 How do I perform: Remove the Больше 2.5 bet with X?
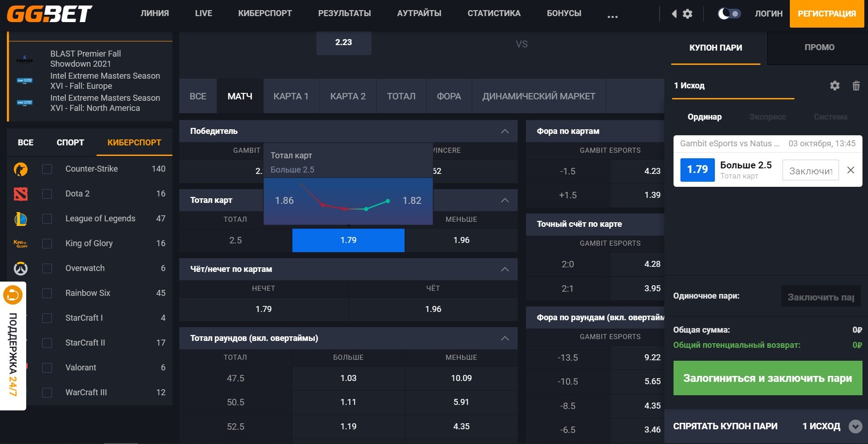coord(851,170)
